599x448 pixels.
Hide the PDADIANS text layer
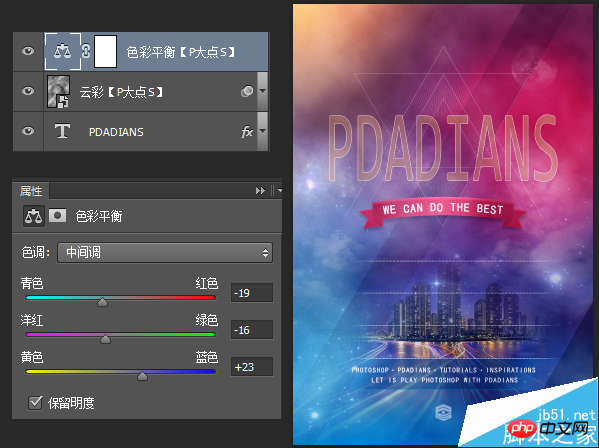click(28, 131)
